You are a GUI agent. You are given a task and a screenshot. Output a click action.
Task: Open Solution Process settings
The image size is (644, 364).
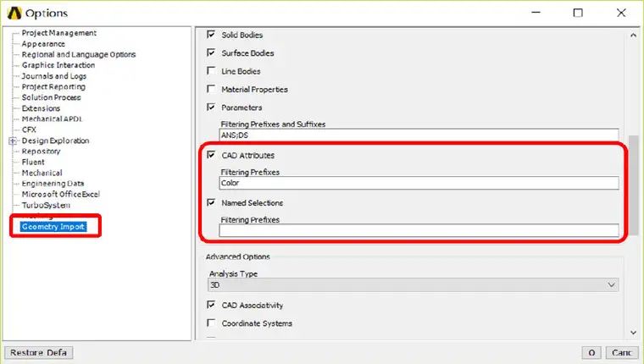(51, 97)
